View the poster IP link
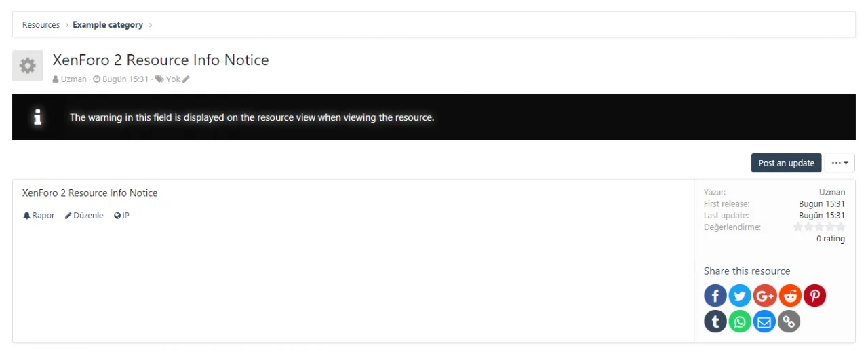 pos(122,216)
